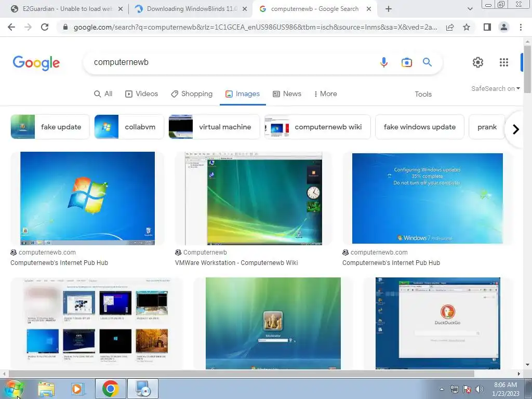Open the Chrome profile avatar
The width and height of the screenshot is (532, 399).
tap(504, 27)
